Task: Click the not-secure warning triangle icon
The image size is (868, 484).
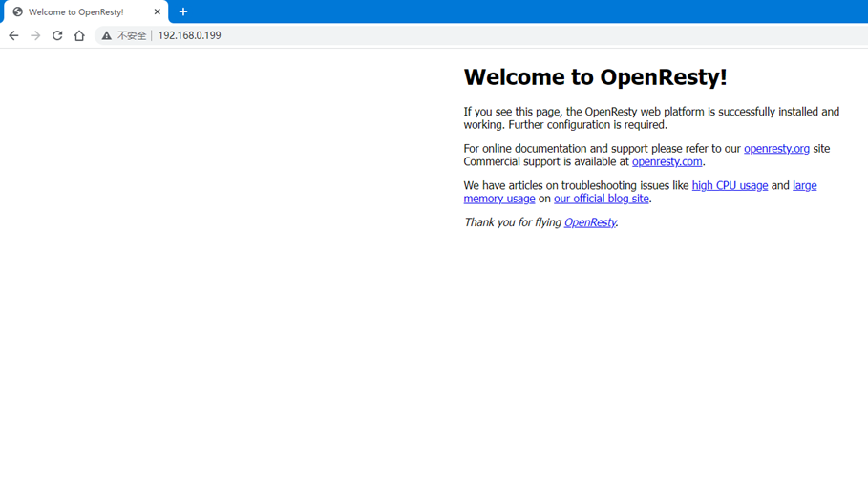Action: coord(106,35)
